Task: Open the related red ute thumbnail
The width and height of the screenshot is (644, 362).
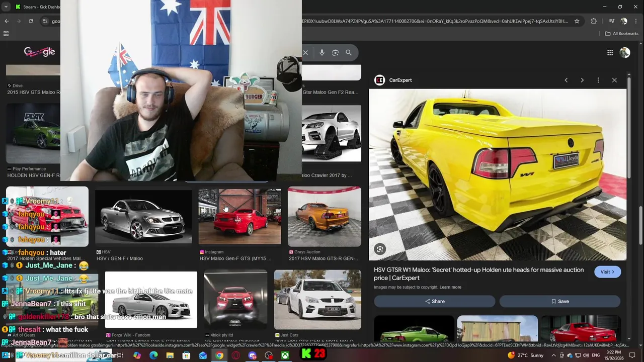Action: click(x=581, y=328)
